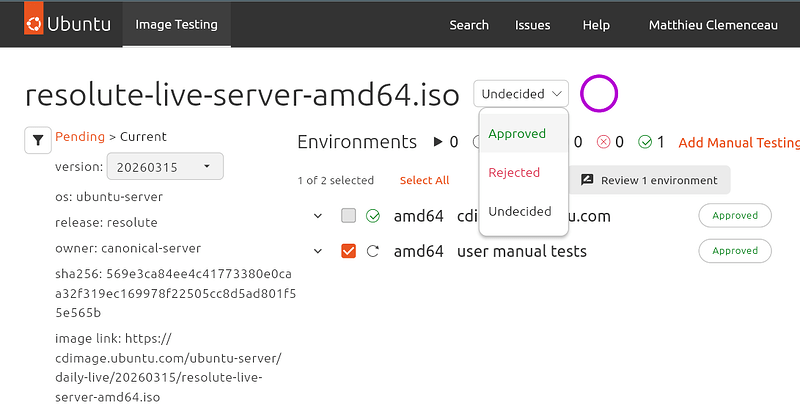The width and height of the screenshot is (800, 410).
Task: Click Add Manual Testing link
Action: [x=739, y=142]
